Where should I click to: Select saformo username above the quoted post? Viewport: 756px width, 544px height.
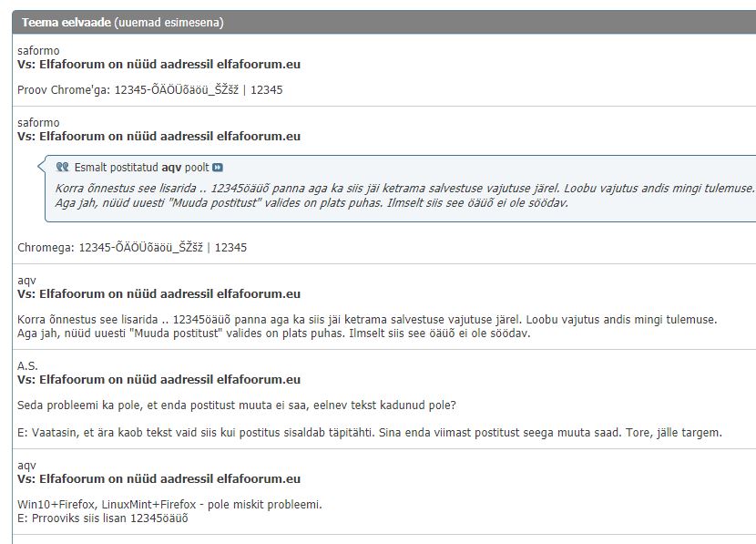(38, 123)
